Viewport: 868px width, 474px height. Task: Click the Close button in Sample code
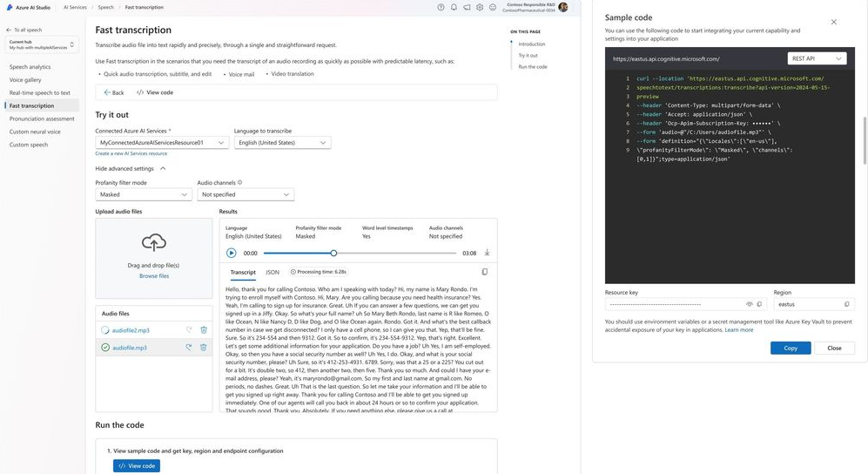coord(834,348)
